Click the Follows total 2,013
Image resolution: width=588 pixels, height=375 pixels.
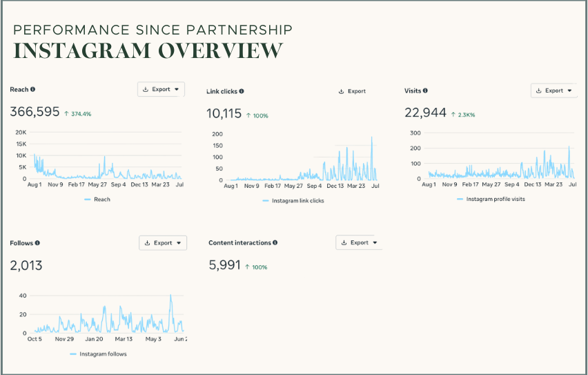(26, 265)
